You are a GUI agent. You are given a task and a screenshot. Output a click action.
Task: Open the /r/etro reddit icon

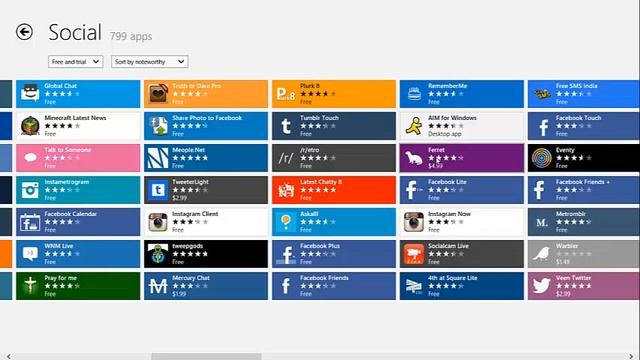286,158
